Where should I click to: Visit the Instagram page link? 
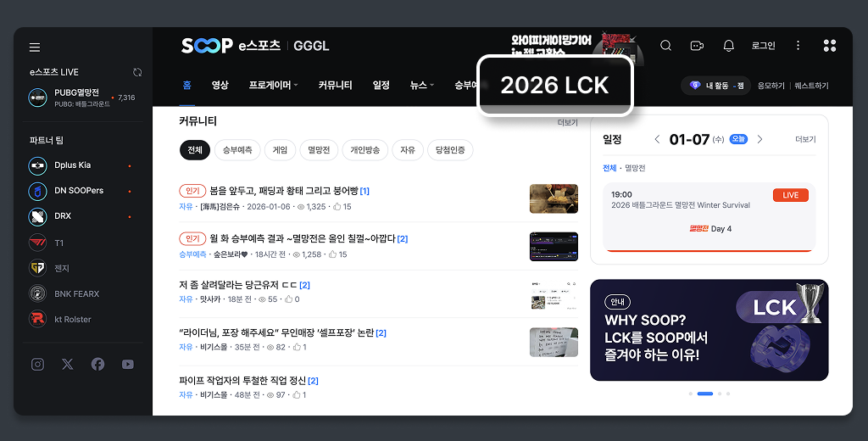[37, 364]
